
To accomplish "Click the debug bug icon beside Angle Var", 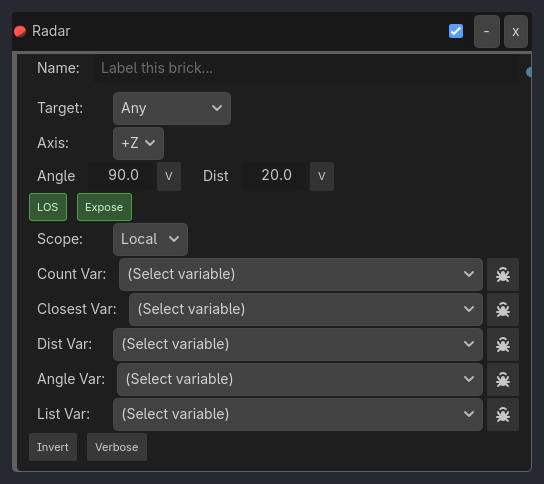I will pyautogui.click(x=503, y=380).
